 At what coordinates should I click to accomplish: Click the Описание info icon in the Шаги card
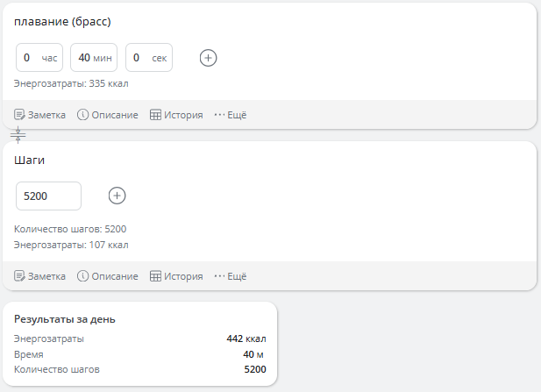click(x=84, y=276)
